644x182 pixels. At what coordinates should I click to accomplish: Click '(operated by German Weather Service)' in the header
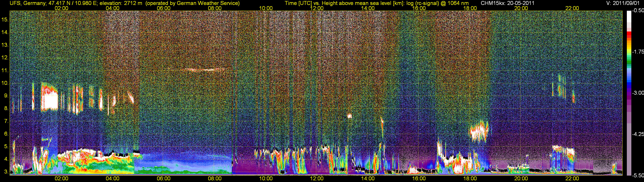pos(192,3)
